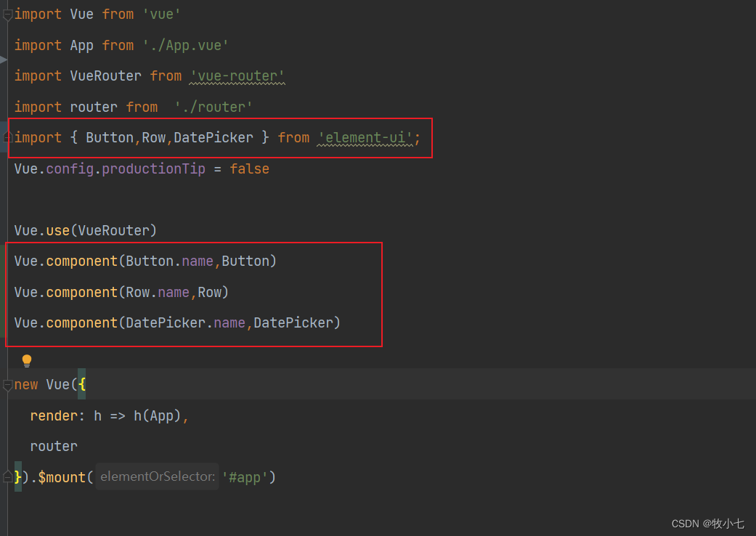The width and height of the screenshot is (756, 536).
Task: Click the './router' path string
Action: pyautogui.click(x=213, y=107)
